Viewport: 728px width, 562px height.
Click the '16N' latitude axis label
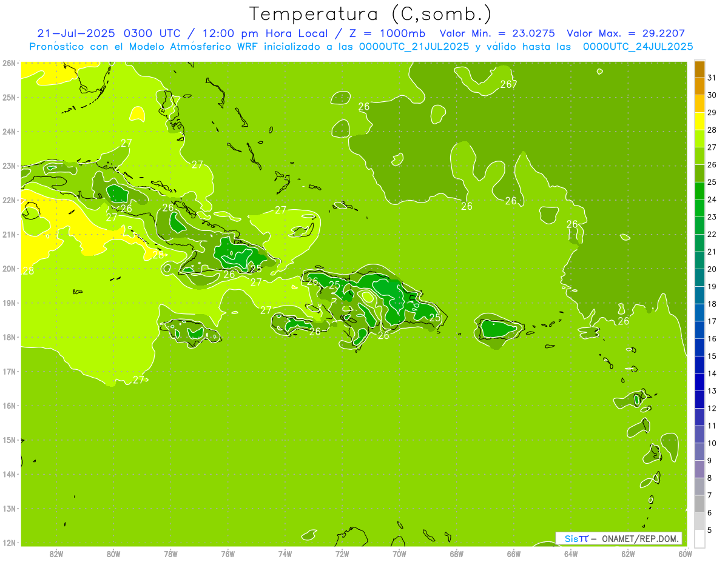pyautogui.click(x=8, y=406)
